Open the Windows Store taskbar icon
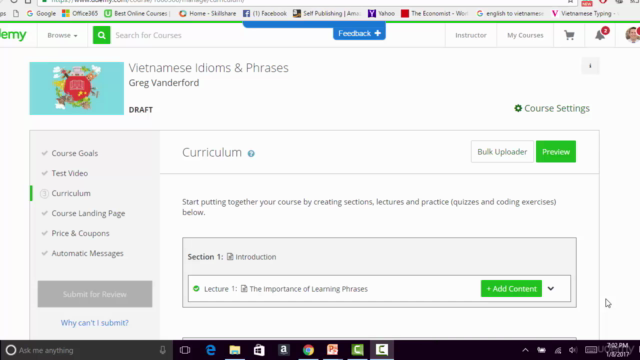This screenshot has width=640, height=360. (259, 350)
